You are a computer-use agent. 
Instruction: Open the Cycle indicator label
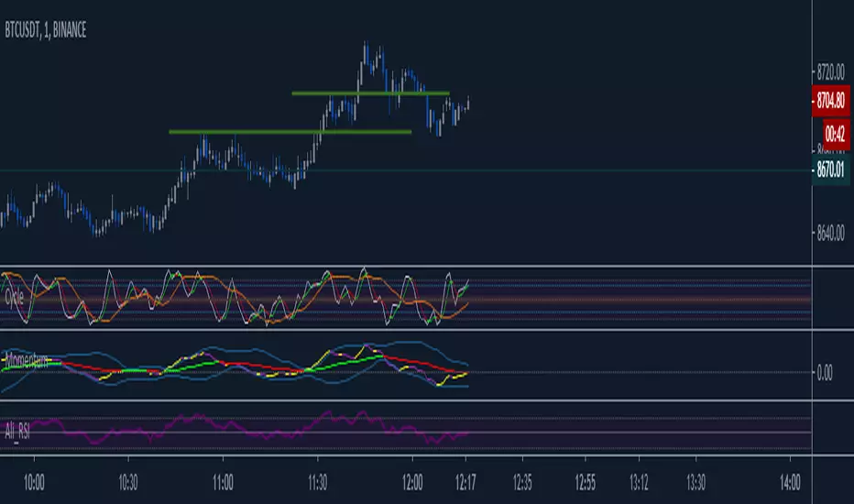coord(14,297)
